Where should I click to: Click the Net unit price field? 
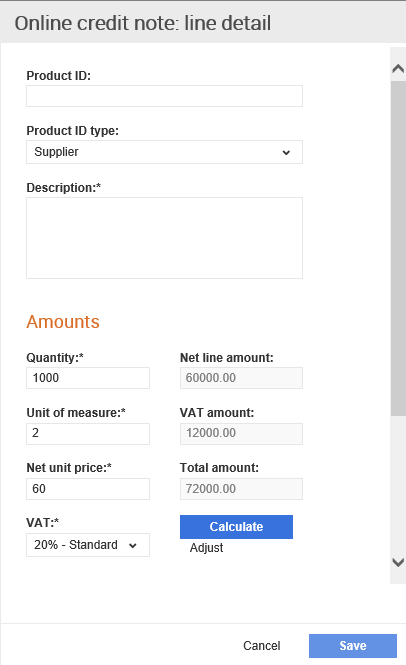coord(88,489)
